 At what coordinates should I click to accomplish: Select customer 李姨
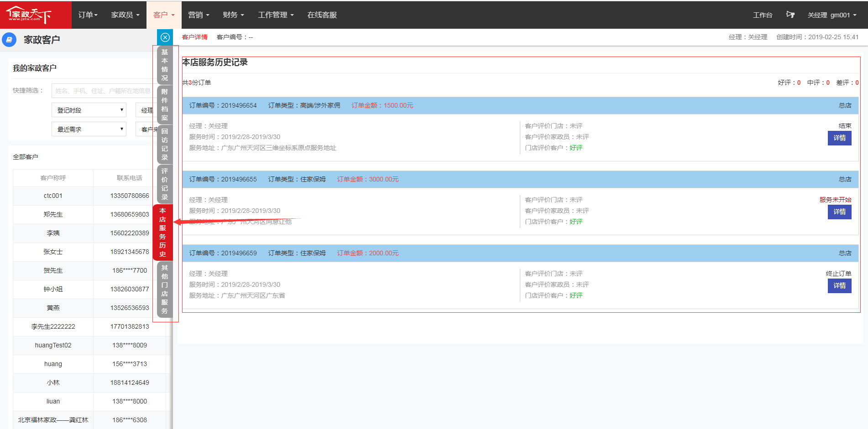pyautogui.click(x=53, y=233)
